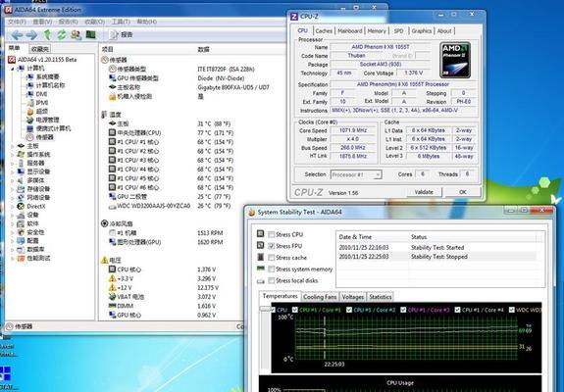This screenshot has width=564, height=392.
Task: Expand the 显示设备 tree node arrow
Action: pos(13,171)
